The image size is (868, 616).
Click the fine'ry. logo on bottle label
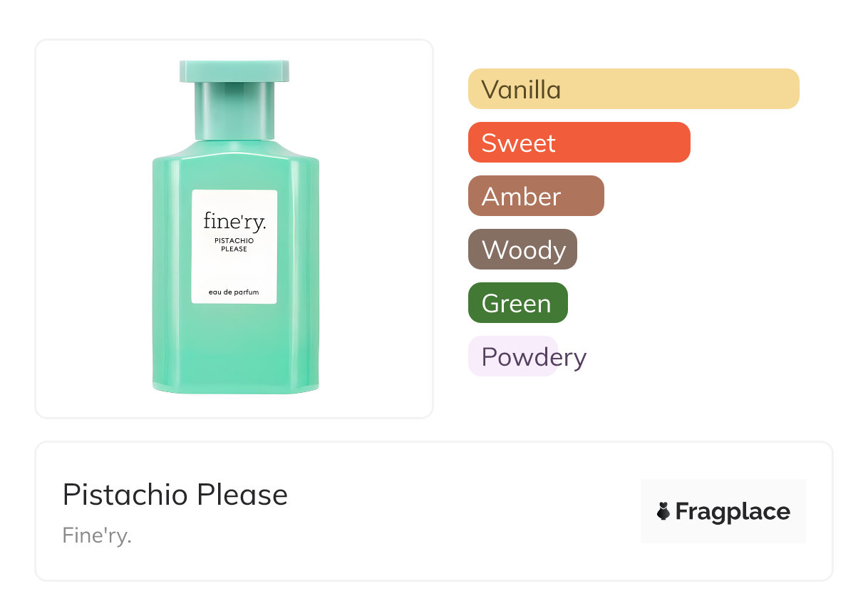click(x=234, y=221)
